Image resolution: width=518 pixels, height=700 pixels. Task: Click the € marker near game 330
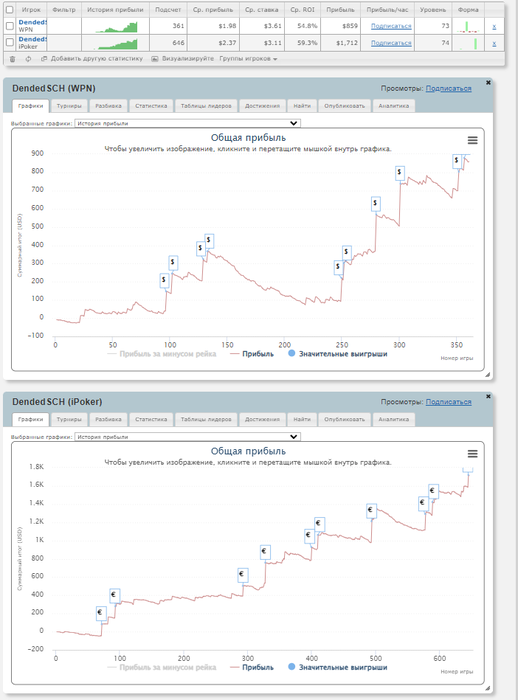265,552
